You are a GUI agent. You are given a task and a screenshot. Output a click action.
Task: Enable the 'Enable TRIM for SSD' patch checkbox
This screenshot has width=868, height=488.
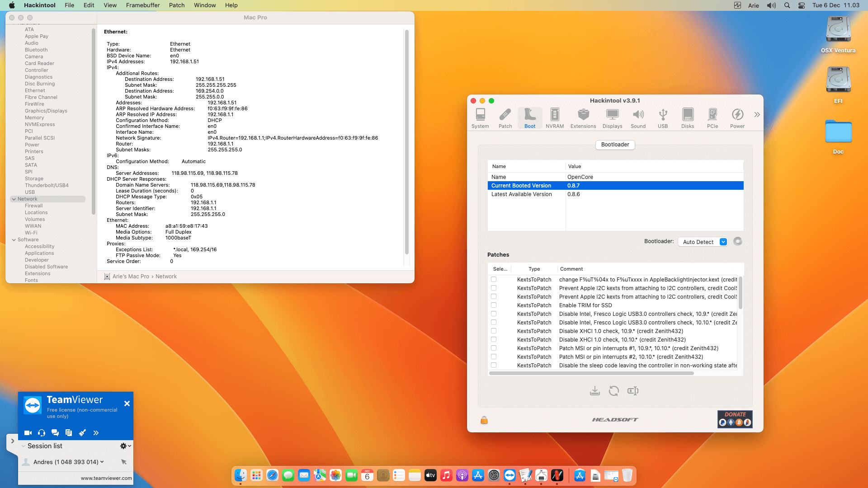pos(494,305)
